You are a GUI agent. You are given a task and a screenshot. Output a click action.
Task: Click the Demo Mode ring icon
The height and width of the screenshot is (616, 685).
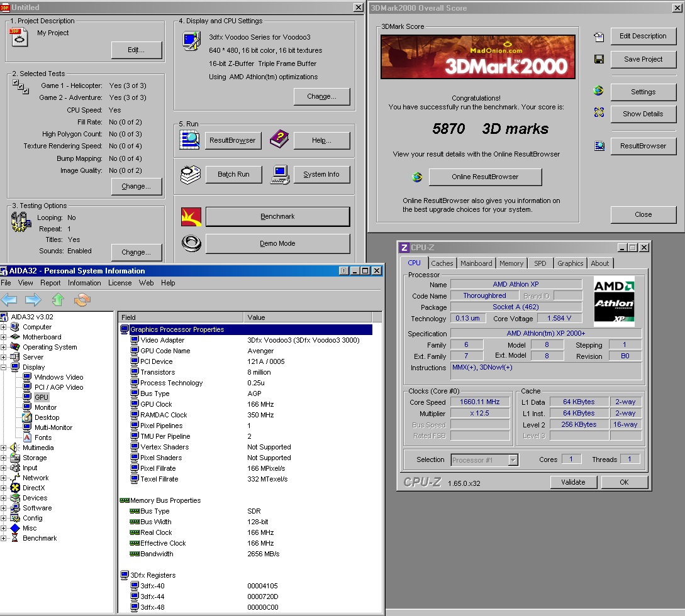[191, 244]
